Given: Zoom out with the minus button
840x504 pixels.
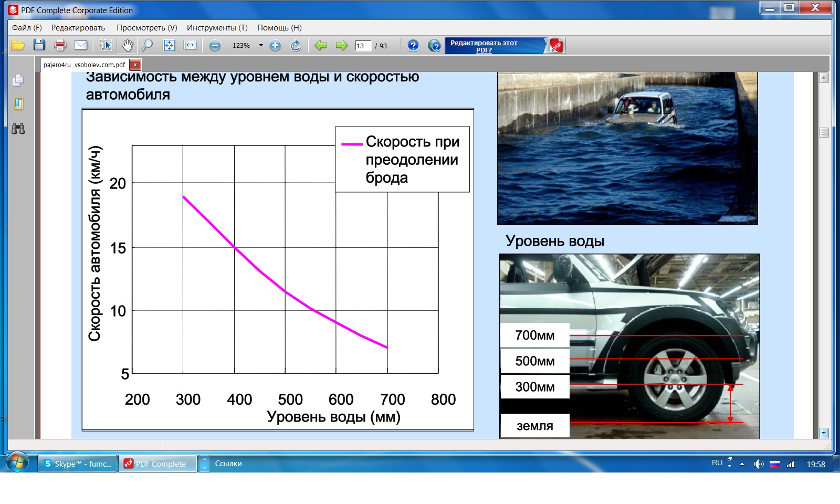Looking at the screenshot, I should pyautogui.click(x=215, y=46).
